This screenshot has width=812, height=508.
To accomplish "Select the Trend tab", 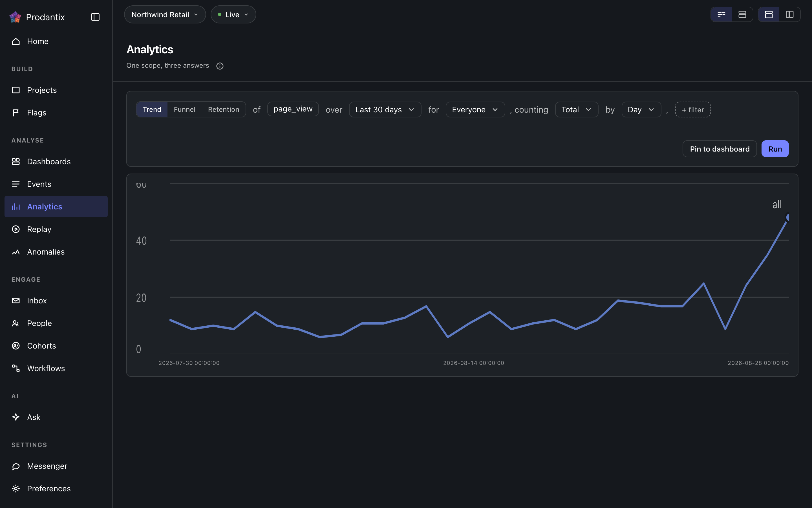I will [152, 110].
